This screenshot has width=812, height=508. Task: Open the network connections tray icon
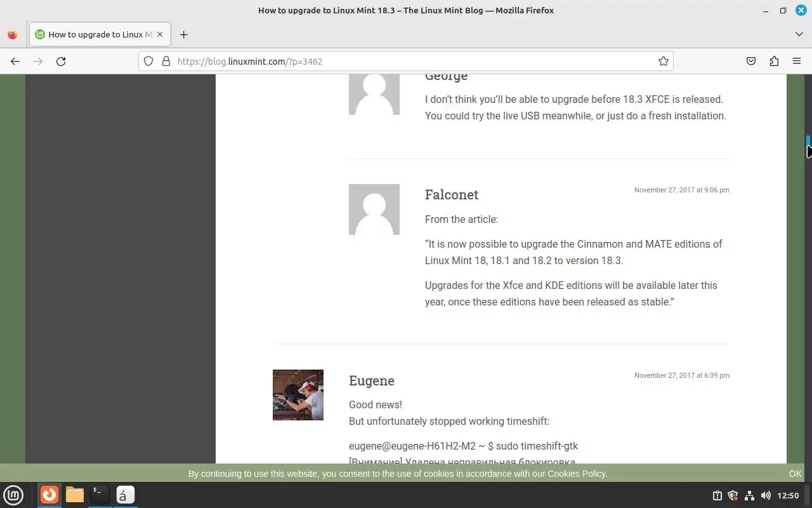click(x=749, y=495)
